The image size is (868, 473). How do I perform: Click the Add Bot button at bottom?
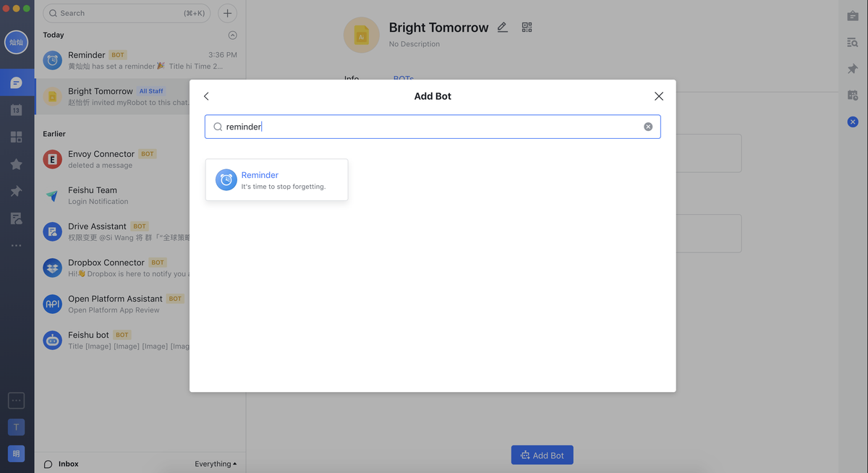point(542,455)
